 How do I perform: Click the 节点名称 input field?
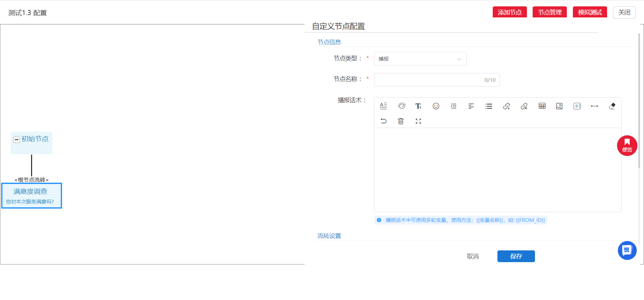pos(437,80)
